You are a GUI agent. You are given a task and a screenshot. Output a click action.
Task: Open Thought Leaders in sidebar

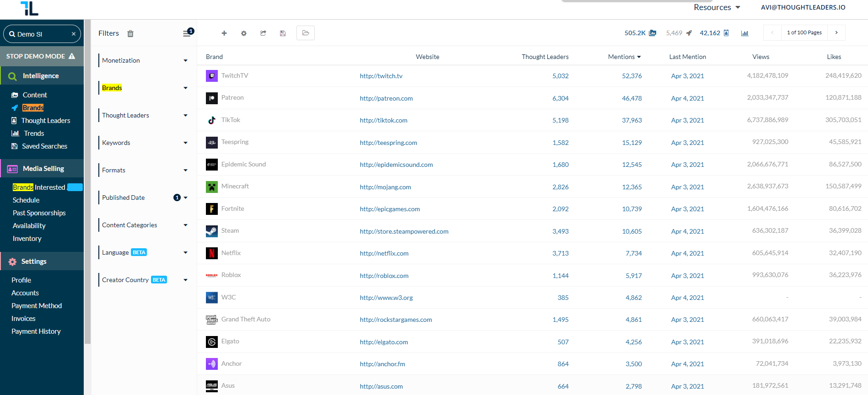click(x=46, y=121)
